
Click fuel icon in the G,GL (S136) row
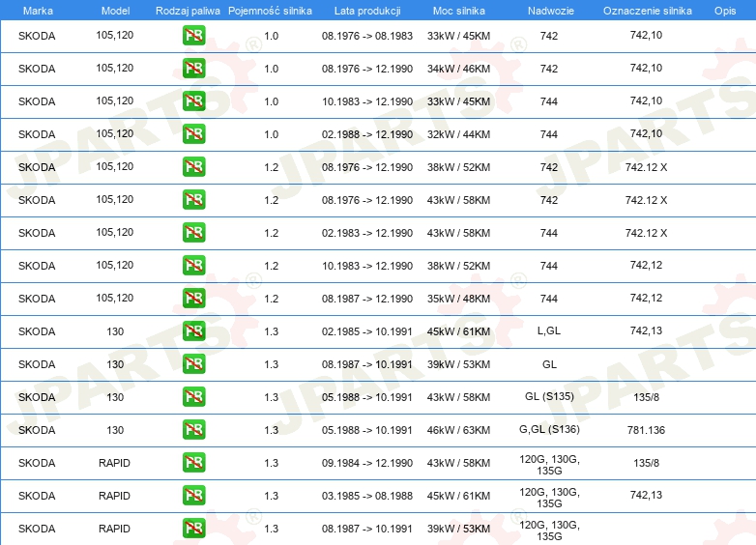click(193, 429)
